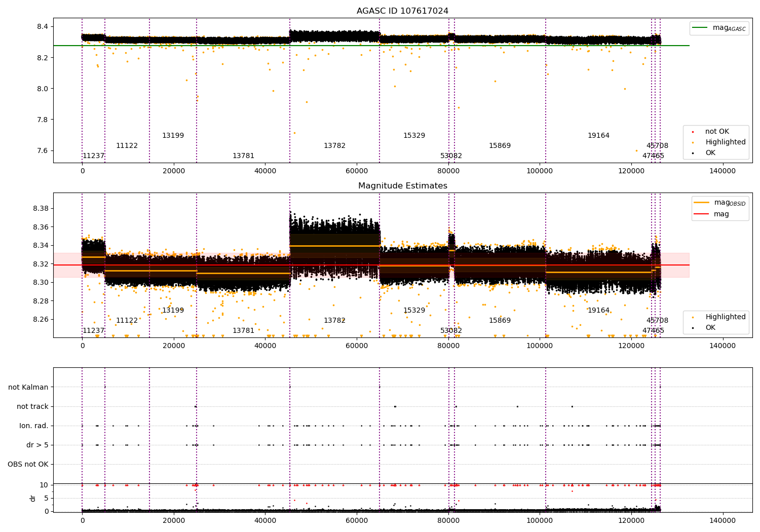Click the green line sample in mag AGASC legend
This screenshot has height=532, width=760.
(700, 28)
